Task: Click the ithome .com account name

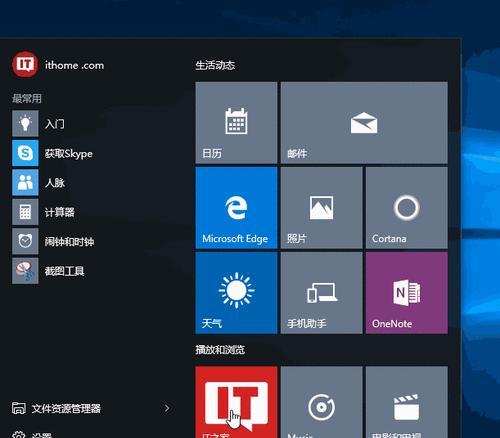Action: point(74,65)
